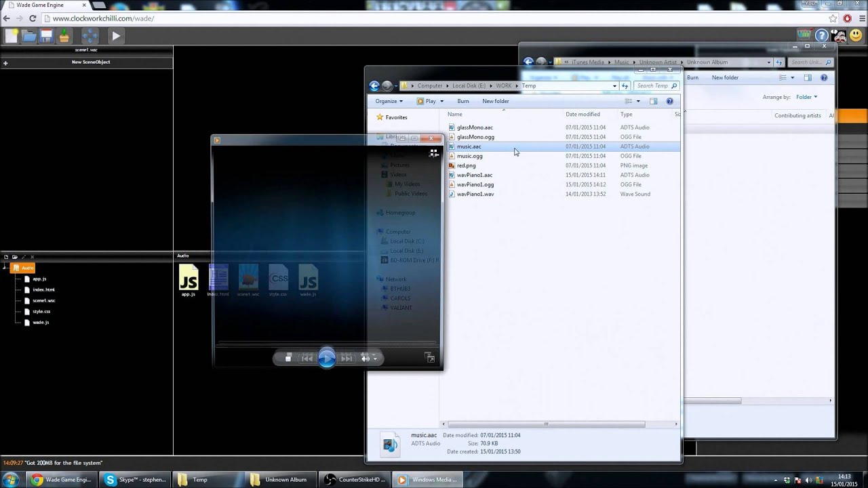This screenshot has height=488, width=868.
Task: Click the Burn button in Temp window
Action: pyautogui.click(x=463, y=101)
